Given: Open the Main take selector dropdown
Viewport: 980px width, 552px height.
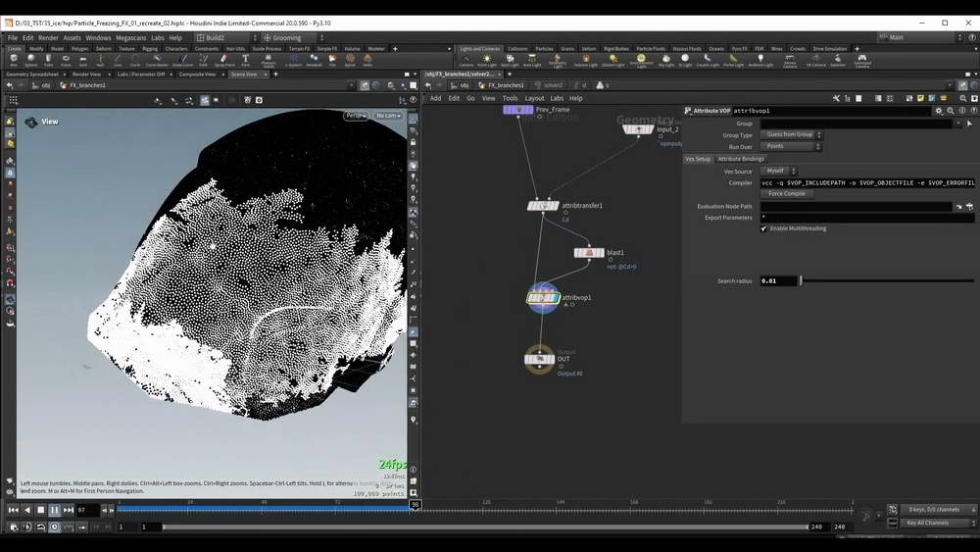Looking at the screenshot, I should click(x=920, y=37).
